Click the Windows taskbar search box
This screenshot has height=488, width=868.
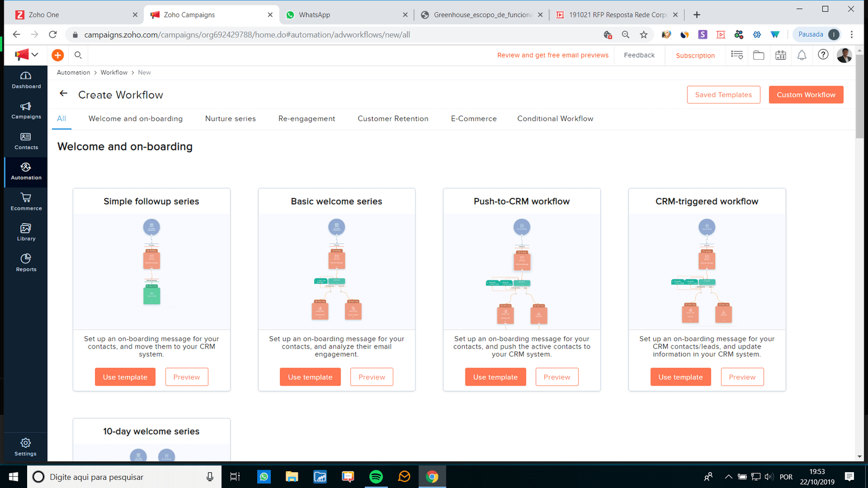[x=124, y=477]
